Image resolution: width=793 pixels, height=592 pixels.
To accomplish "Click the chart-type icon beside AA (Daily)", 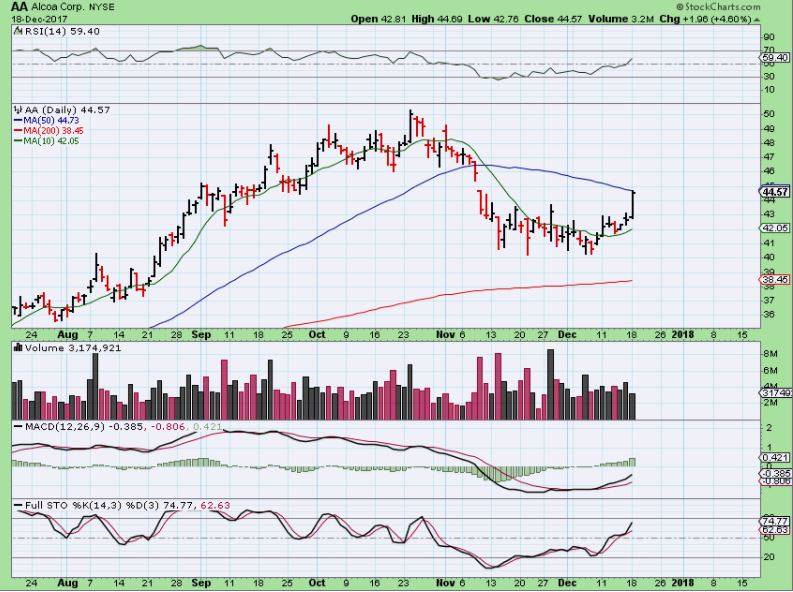I will click(18, 110).
